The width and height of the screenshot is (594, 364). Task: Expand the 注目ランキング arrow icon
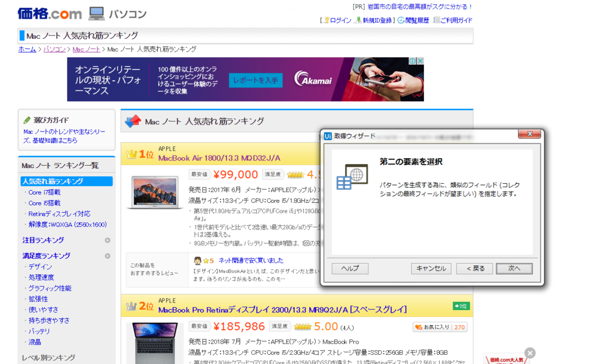coord(107,241)
